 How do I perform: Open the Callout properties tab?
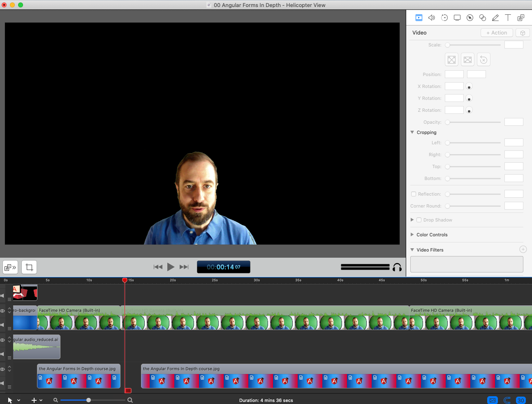(x=470, y=18)
